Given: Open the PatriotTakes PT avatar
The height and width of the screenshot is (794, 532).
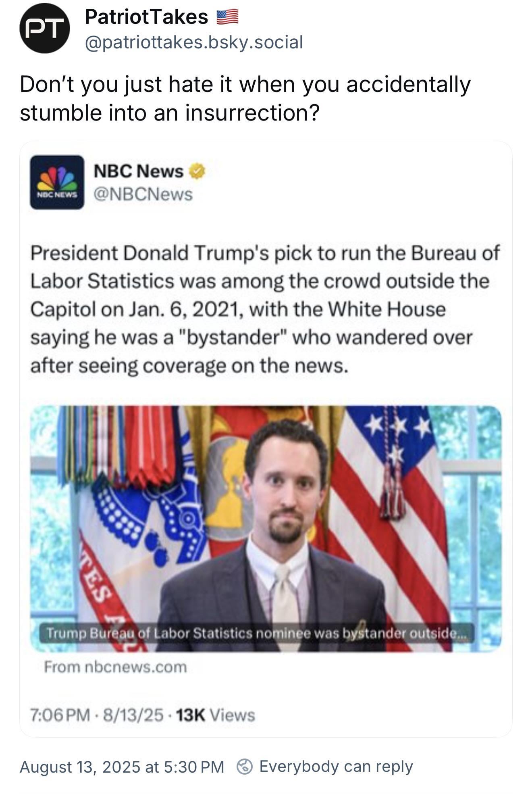Looking at the screenshot, I should click(x=44, y=28).
